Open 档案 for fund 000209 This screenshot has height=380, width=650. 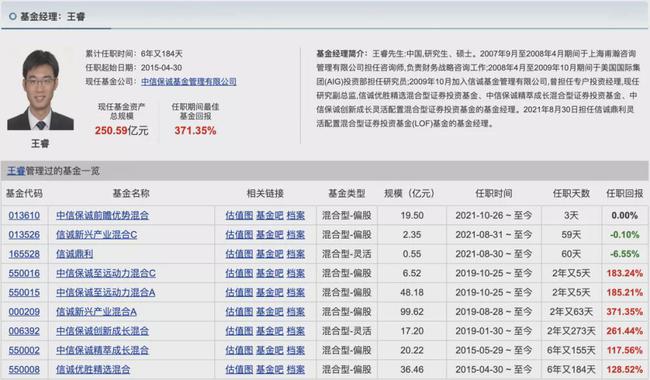[296, 312]
